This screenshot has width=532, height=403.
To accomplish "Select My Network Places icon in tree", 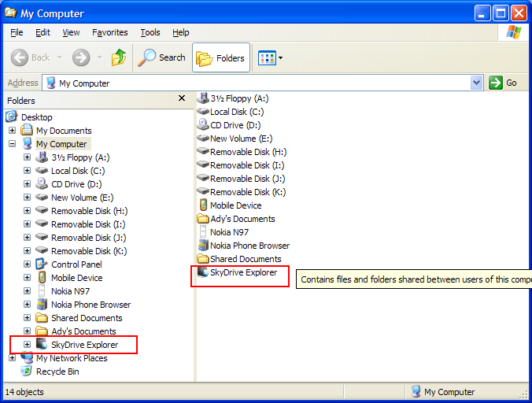I will point(27,357).
